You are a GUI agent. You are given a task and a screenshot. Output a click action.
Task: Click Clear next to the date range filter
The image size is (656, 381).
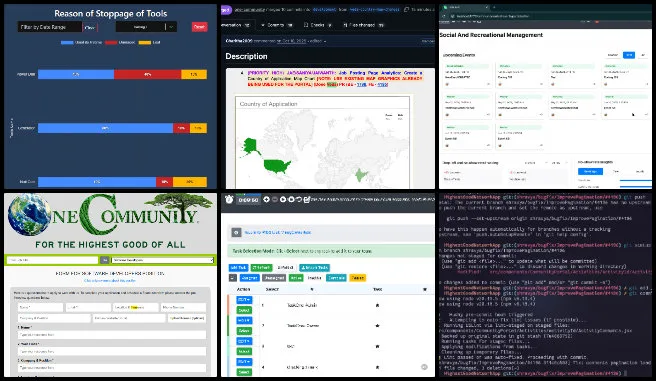pyautogui.click(x=90, y=27)
